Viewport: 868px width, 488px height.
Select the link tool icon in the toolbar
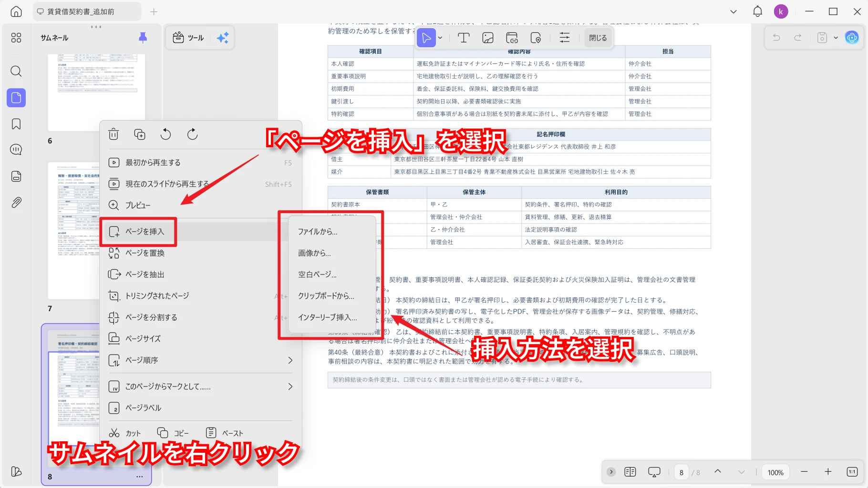click(x=512, y=38)
